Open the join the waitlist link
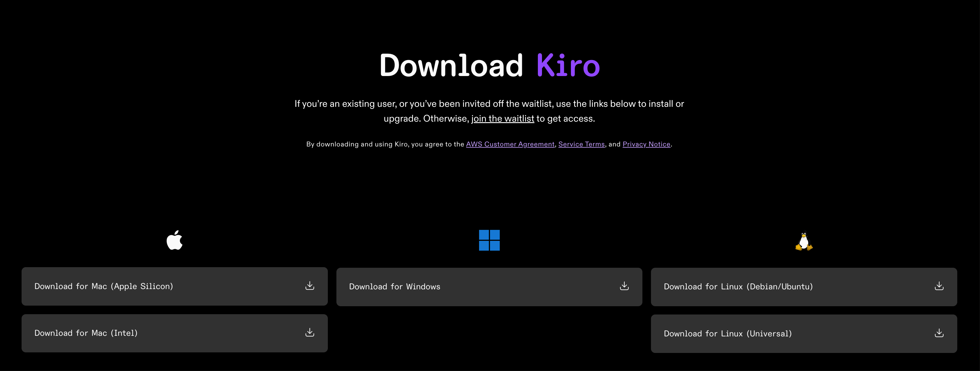980x371 pixels. tap(503, 118)
